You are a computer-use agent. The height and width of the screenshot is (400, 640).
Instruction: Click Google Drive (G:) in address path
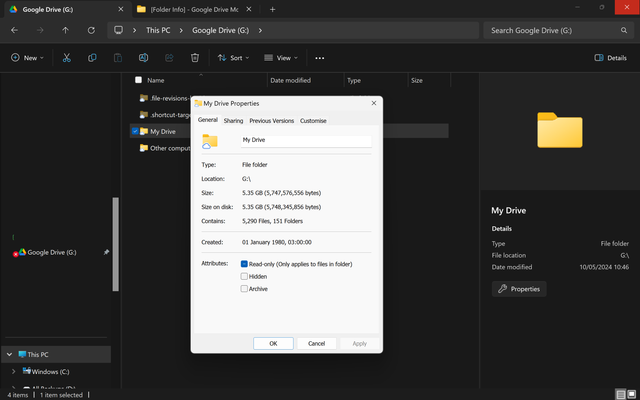point(220,30)
